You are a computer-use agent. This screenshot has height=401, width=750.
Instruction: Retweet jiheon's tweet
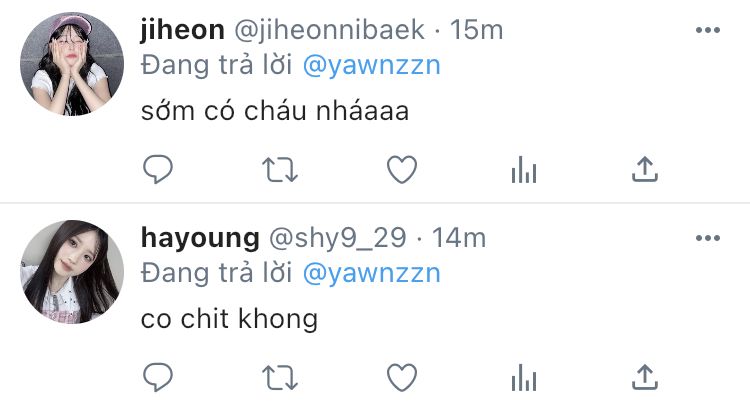(x=280, y=170)
